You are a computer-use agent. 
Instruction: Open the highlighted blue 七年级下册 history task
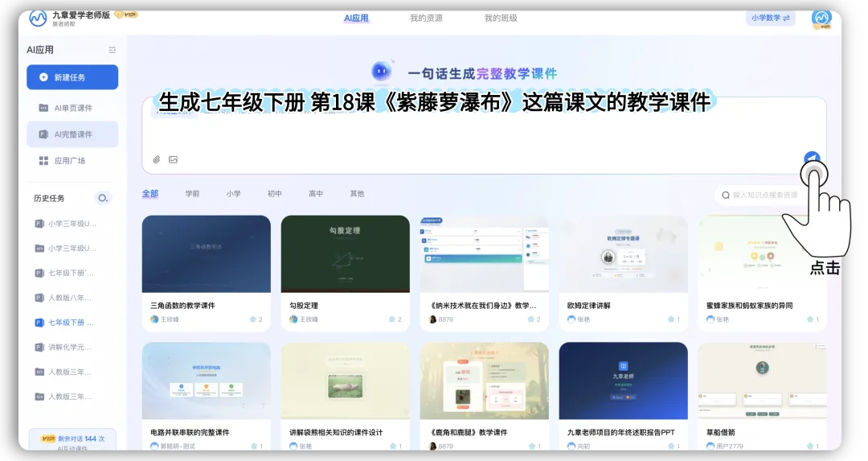tap(65, 322)
